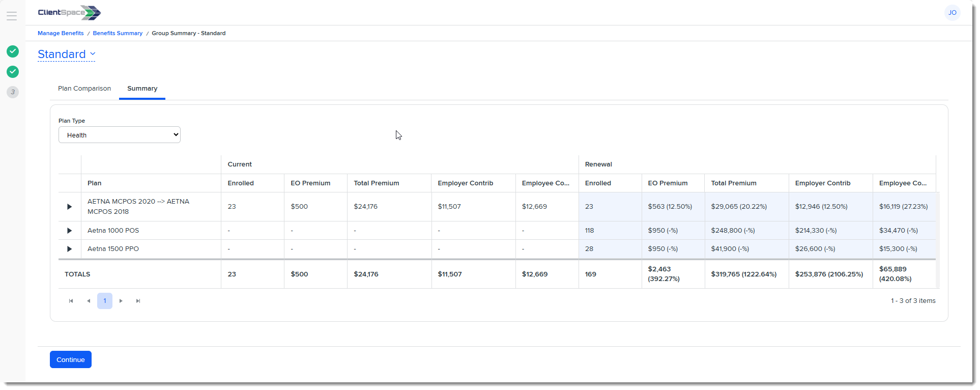The height and width of the screenshot is (390, 980).
Task: Select the Summary tab
Action: pyautogui.click(x=142, y=89)
